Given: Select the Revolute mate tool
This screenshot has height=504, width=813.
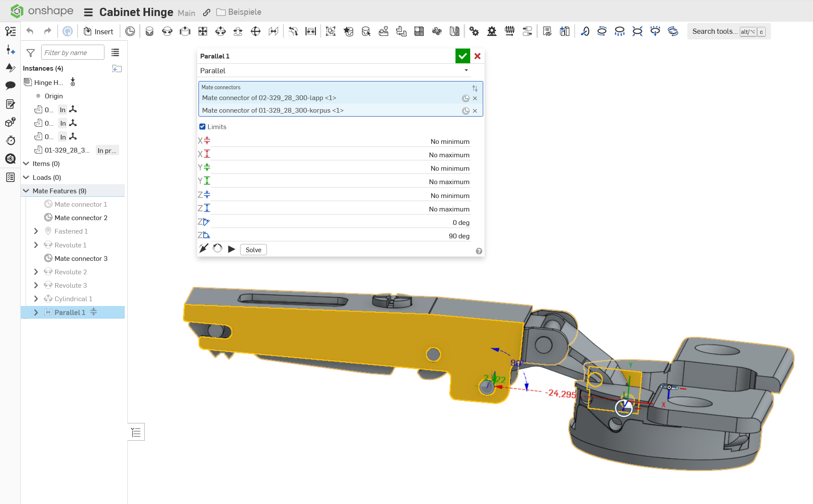Looking at the screenshot, I should click(167, 31).
